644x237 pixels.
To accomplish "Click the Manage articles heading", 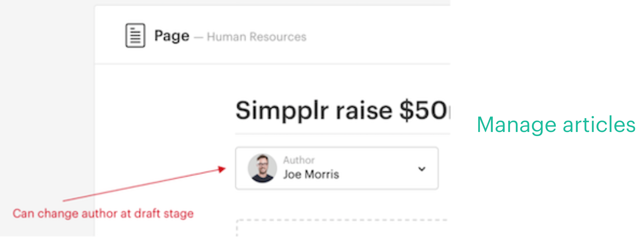I will [556, 125].
